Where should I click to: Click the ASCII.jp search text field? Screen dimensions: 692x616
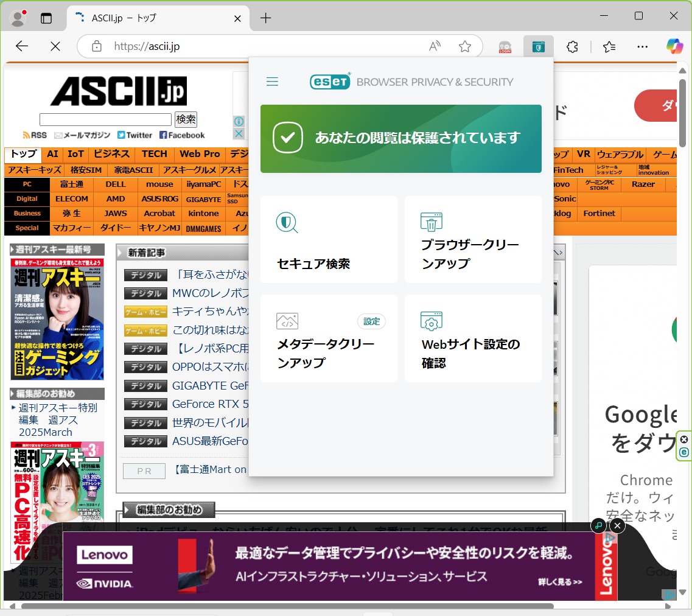pos(105,119)
